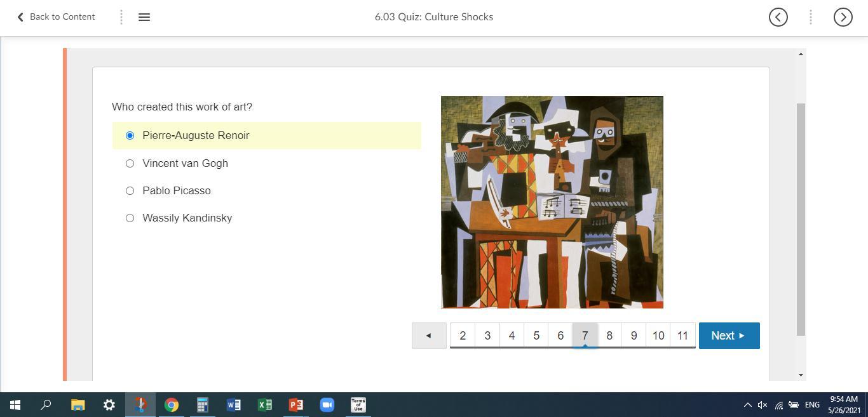The width and height of the screenshot is (868, 417).
Task: Open Google Chrome from the taskbar
Action: coord(172,405)
